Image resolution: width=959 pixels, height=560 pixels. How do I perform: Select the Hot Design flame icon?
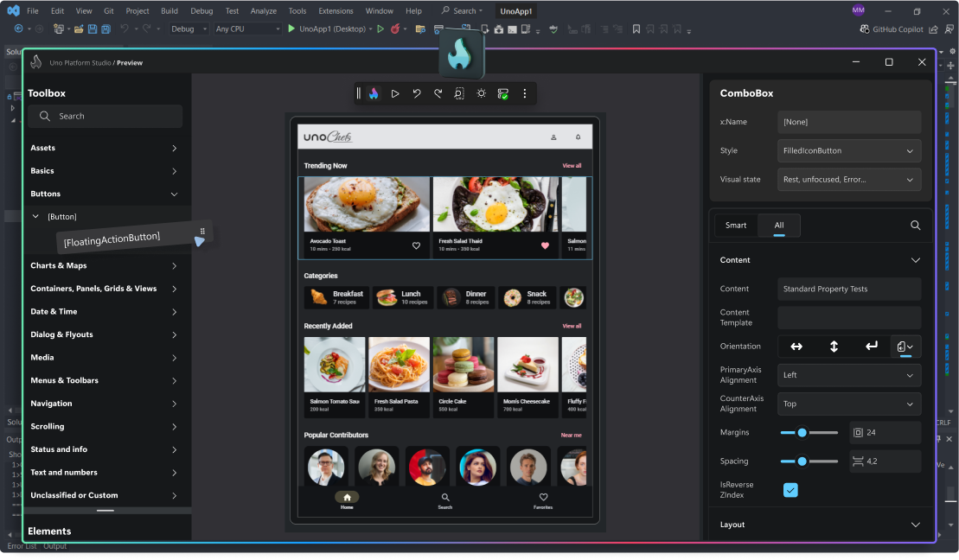click(x=373, y=93)
